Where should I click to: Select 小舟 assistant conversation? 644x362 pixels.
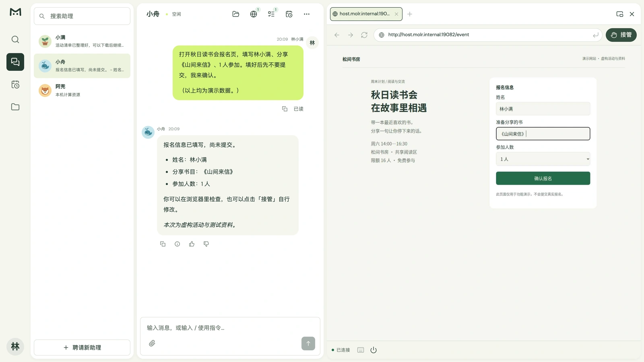pyautogui.click(x=82, y=66)
